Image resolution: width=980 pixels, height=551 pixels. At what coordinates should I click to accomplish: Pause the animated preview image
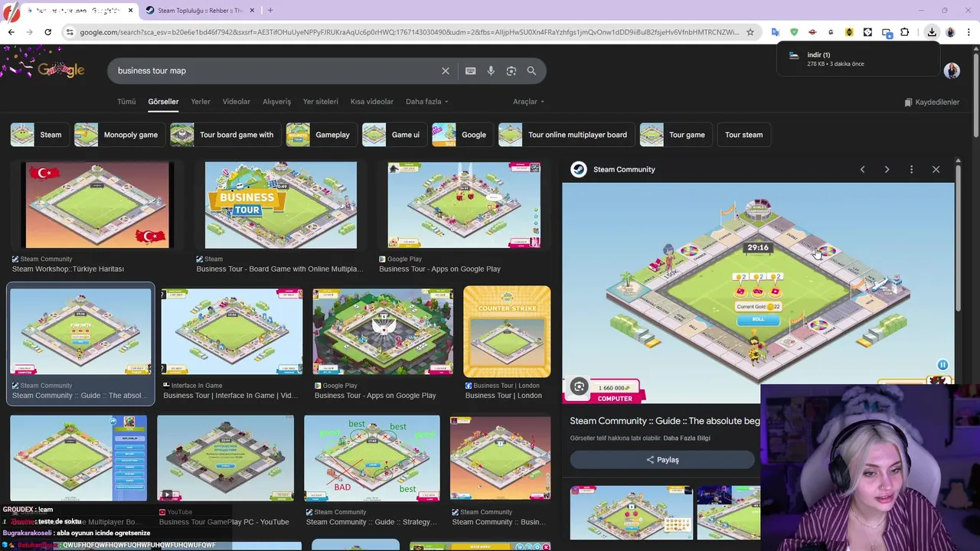[942, 365]
